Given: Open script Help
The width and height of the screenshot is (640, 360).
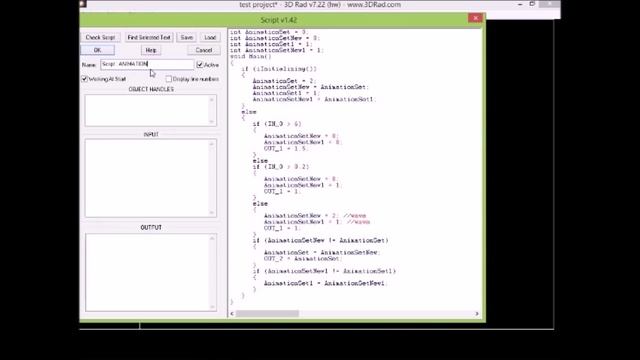Looking at the screenshot, I should click(x=151, y=50).
